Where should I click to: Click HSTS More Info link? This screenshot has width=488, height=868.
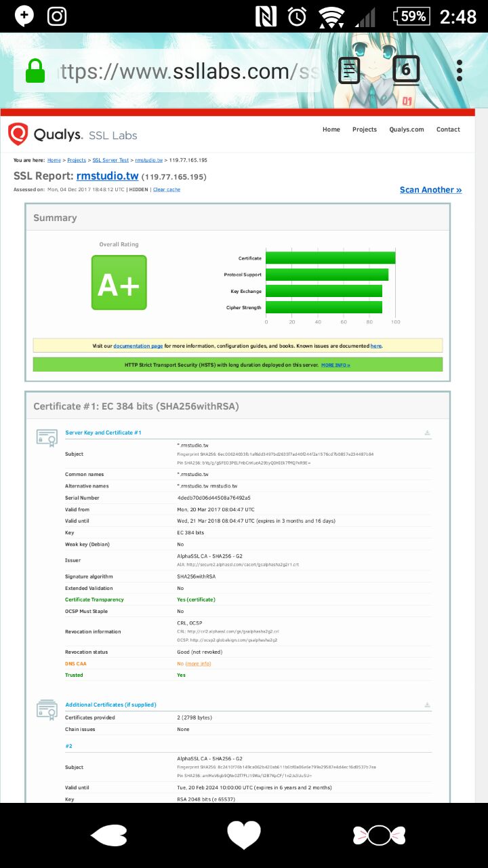click(335, 365)
